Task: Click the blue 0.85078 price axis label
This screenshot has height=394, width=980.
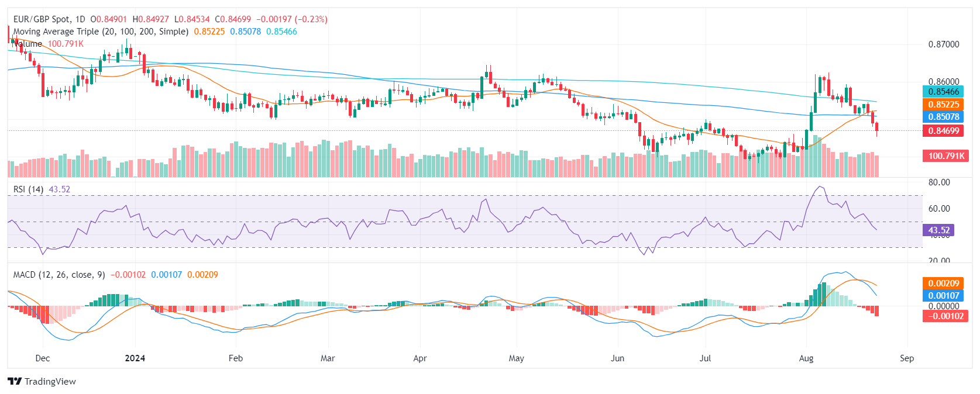Action: coord(943,117)
